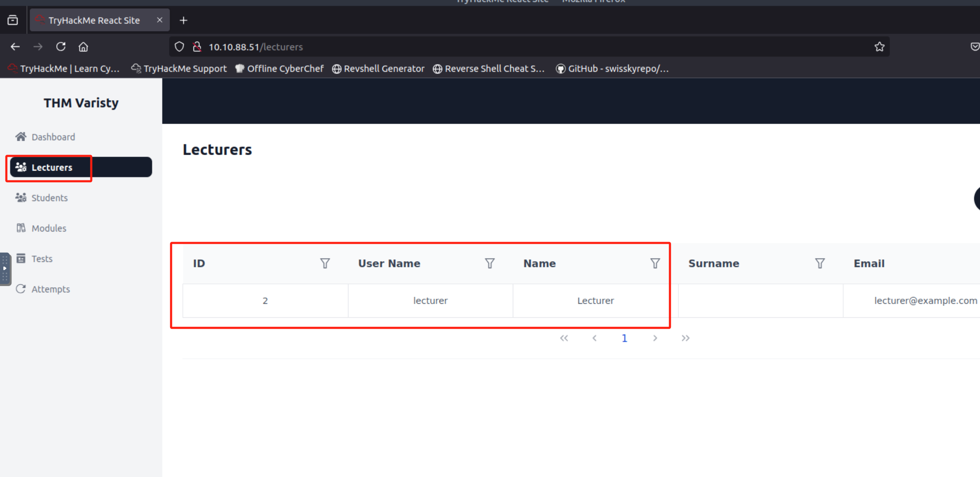Go to next page of lecturers
Screen dimensions: 980x477
pyautogui.click(x=655, y=338)
